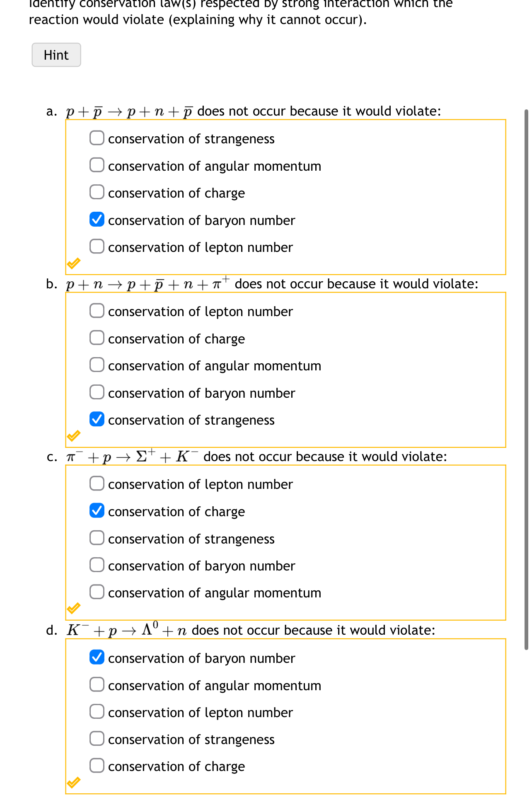Uncheck conservation of charge in part c
The height and width of the screenshot is (812, 532).
[x=97, y=510]
